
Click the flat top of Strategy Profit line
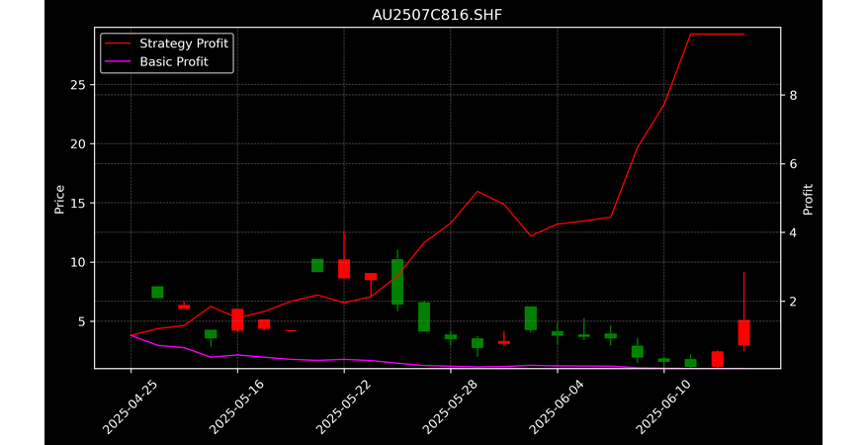click(x=718, y=35)
